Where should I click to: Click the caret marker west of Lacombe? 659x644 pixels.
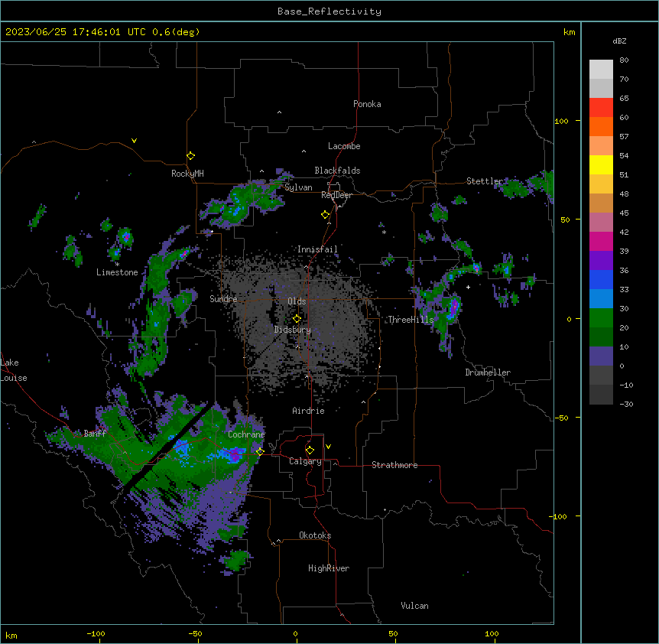pos(304,151)
